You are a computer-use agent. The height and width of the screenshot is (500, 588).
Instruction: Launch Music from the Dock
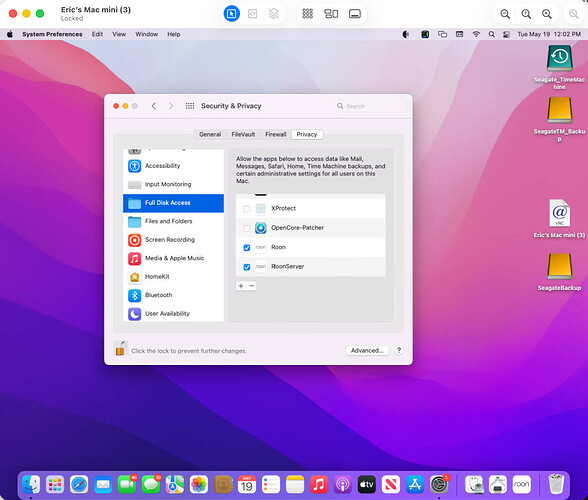click(319, 484)
